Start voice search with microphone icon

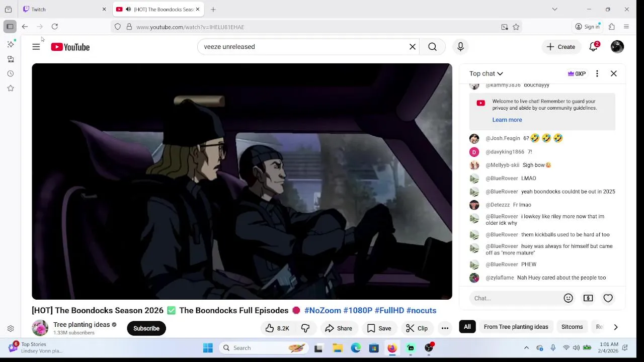(x=460, y=47)
